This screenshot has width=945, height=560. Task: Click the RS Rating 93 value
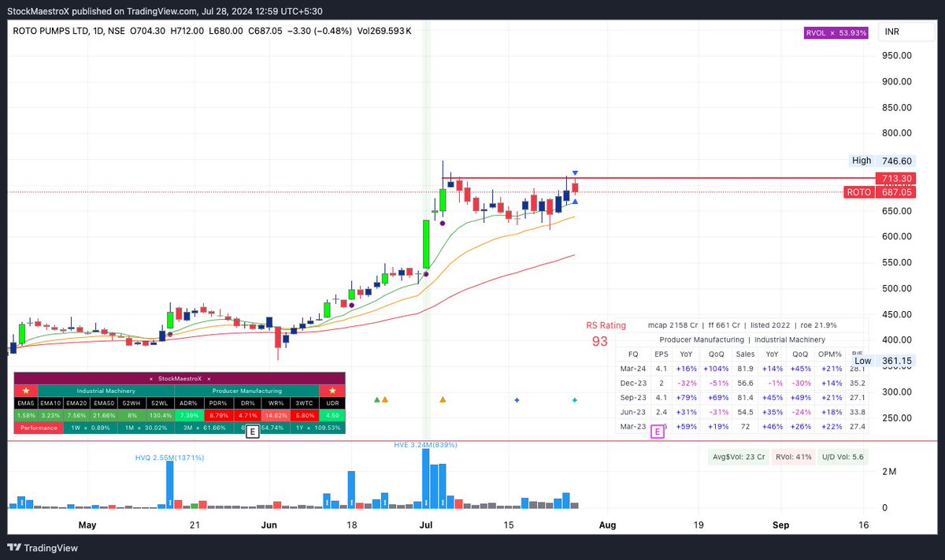tap(600, 341)
